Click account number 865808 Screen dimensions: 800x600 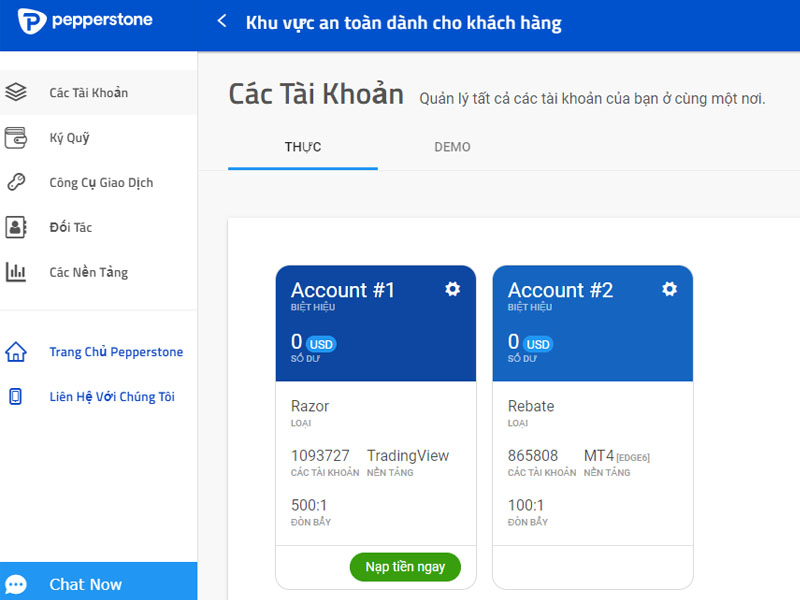533,455
